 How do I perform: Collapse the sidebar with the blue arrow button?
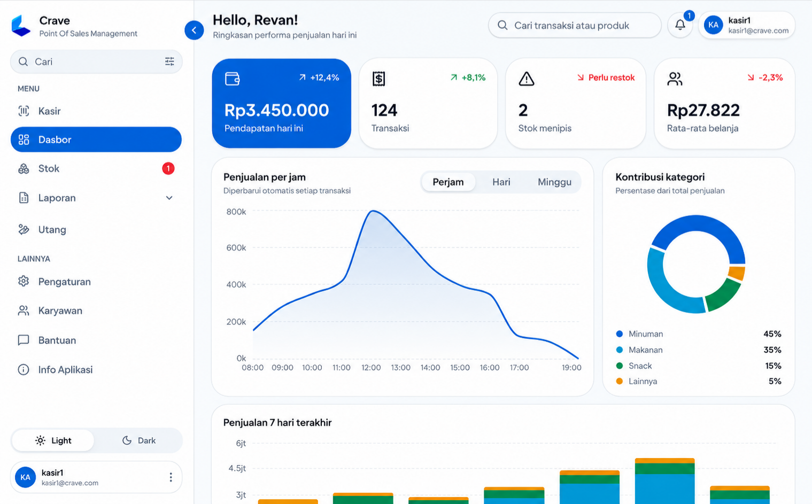tap(194, 30)
